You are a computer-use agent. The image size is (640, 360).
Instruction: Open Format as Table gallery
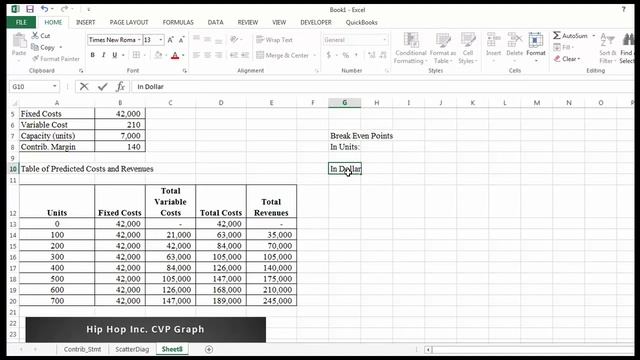tap(443, 48)
